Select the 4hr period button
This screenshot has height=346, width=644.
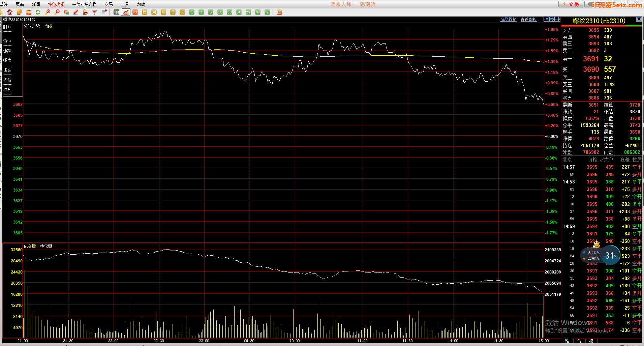(258, 12)
